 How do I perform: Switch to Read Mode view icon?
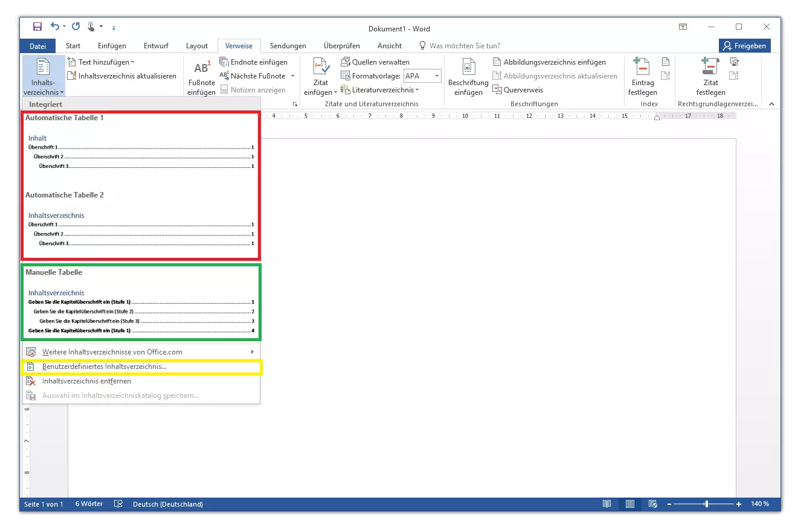[x=607, y=504]
